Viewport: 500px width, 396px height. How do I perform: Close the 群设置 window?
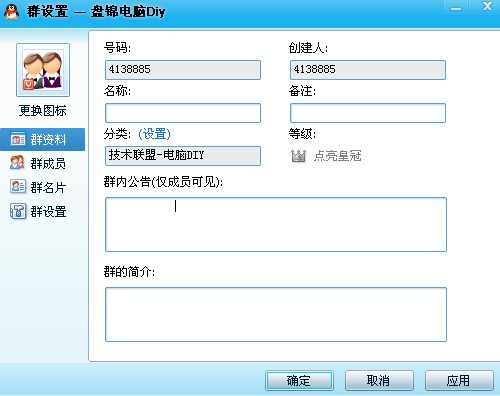(487, 7)
